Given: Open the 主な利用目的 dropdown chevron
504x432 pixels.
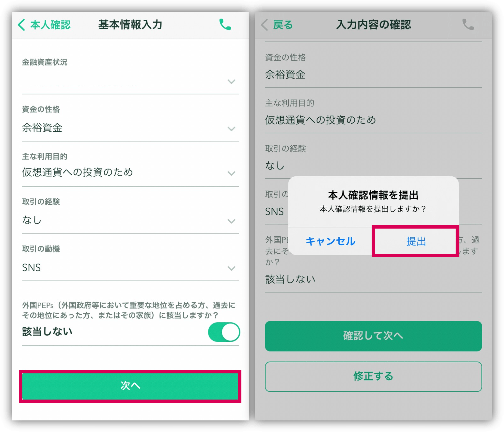Looking at the screenshot, I should (x=231, y=173).
